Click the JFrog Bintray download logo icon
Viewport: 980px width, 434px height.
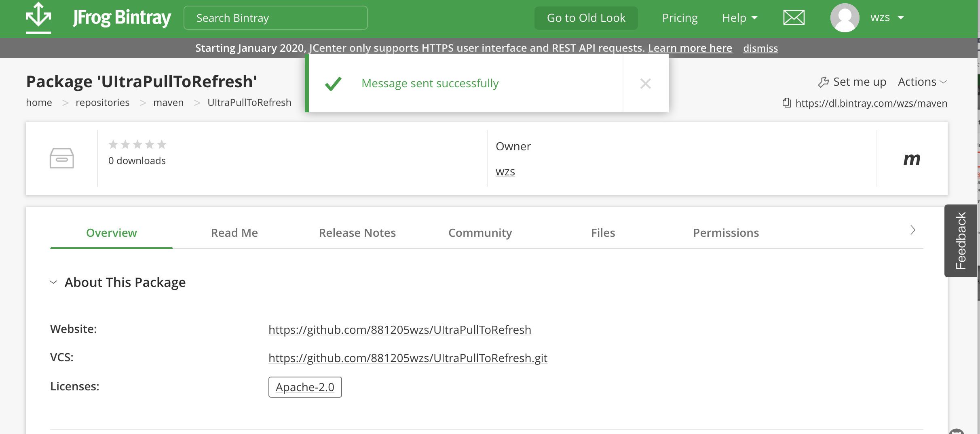(x=38, y=18)
